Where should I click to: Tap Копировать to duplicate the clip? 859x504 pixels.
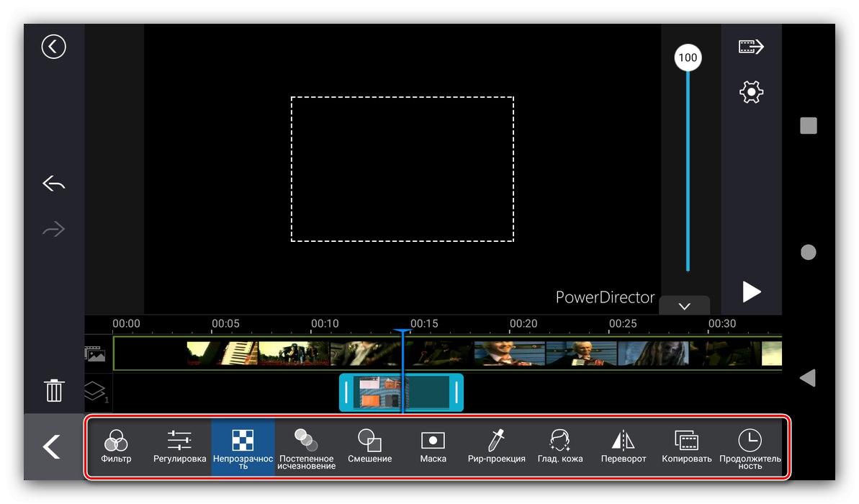coord(686,446)
